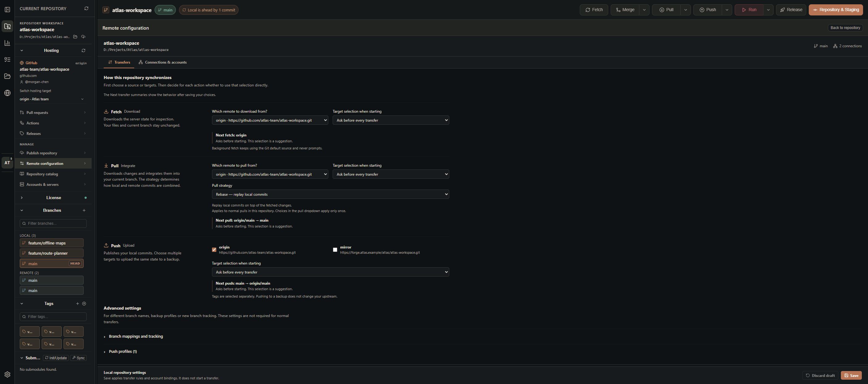Click the Fetch toolbar button
Image resolution: width=868 pixels, height=384 pixels.
pos(594,10)
